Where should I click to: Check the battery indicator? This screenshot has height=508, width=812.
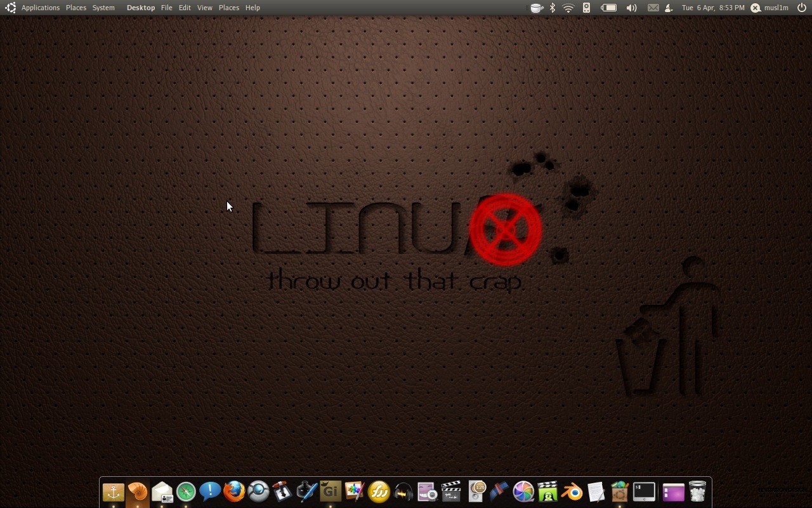coord(609,8)
